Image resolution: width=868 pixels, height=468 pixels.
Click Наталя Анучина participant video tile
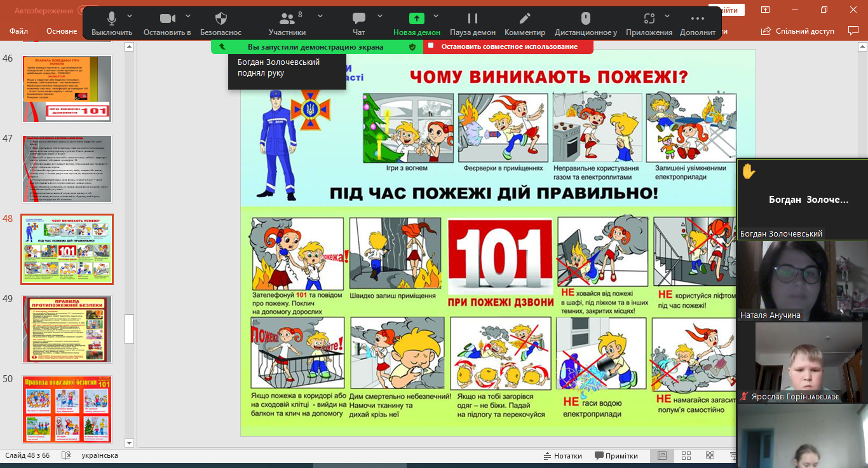coord(802,280)
